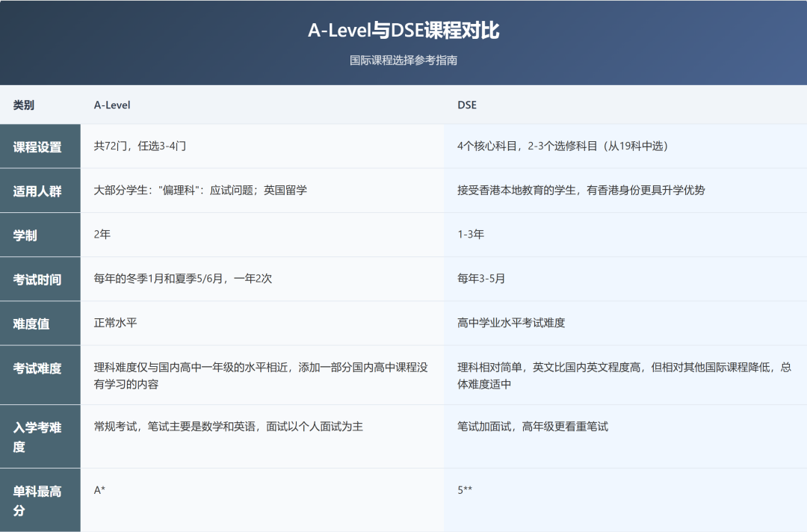Click the title A-Level与DSE课程对比
807x532 pixels.
[x=403, y=31]
